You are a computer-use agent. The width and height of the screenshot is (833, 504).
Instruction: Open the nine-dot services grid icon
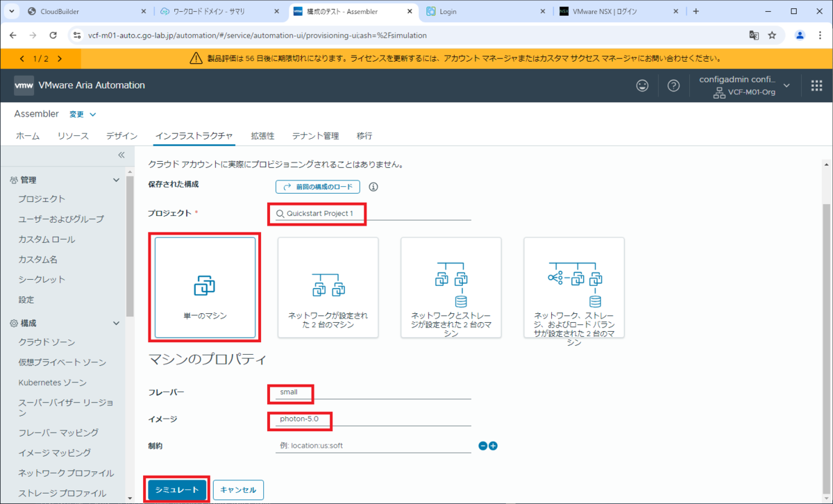pos(816,85)
